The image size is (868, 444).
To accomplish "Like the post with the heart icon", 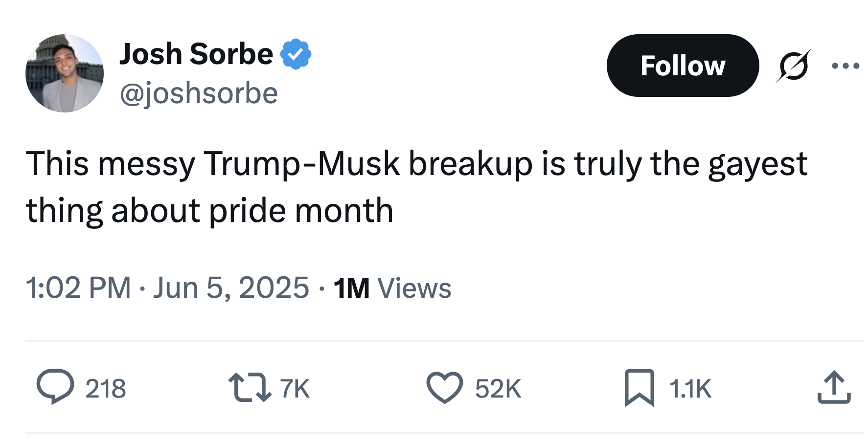I will coord(444,388).
